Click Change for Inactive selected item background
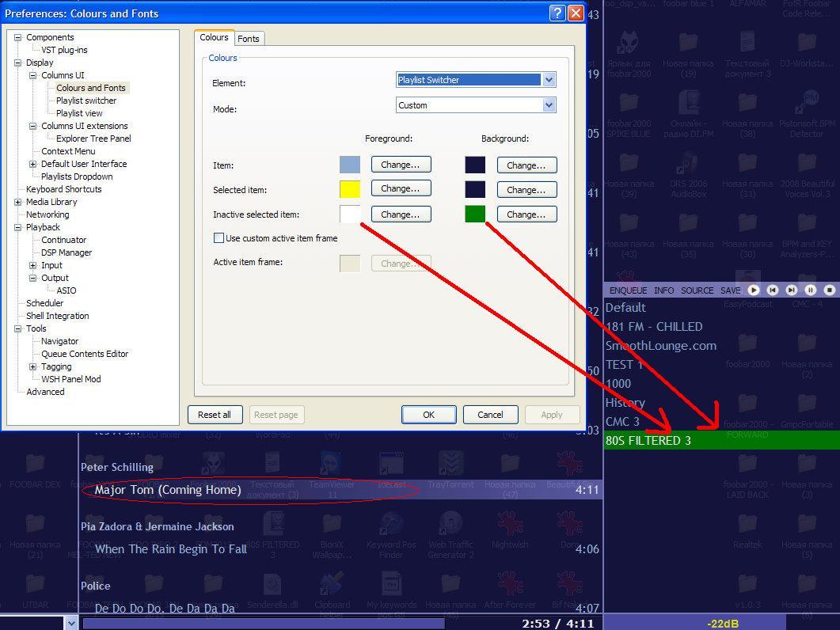 526,214
